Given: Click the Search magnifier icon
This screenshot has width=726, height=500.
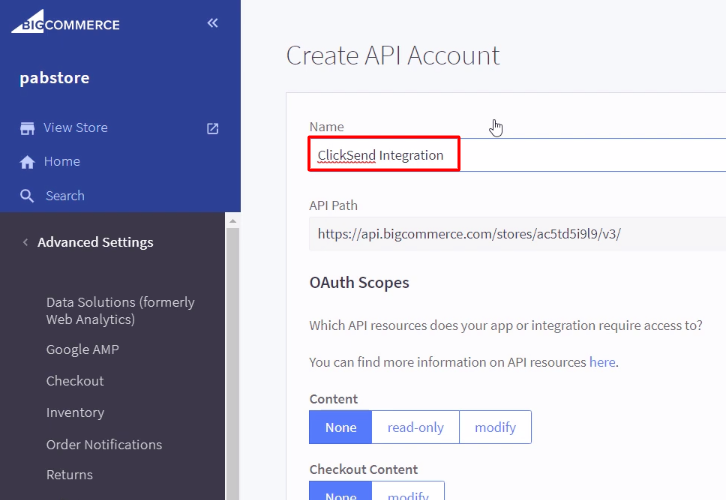Looking at the screenshot, I should pyautogui.click(x=27, y=196).
